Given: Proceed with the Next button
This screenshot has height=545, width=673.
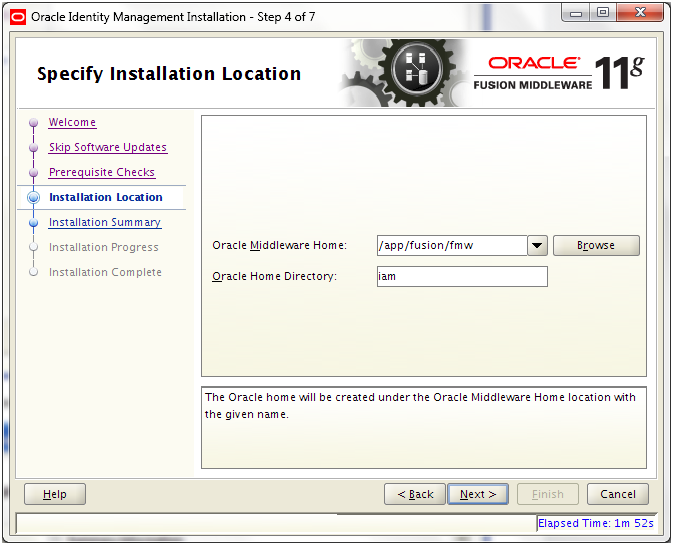Looking at the screenshot, I should (478, 494).
